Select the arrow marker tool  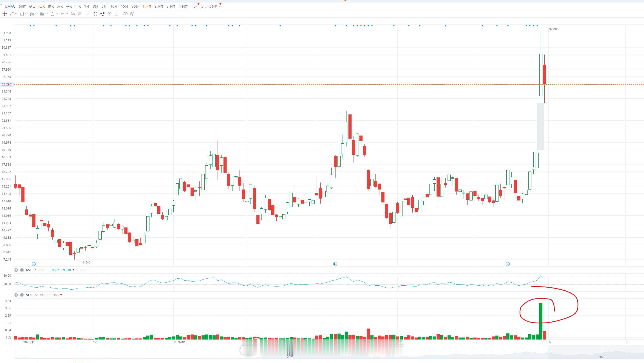pos(62,14)
